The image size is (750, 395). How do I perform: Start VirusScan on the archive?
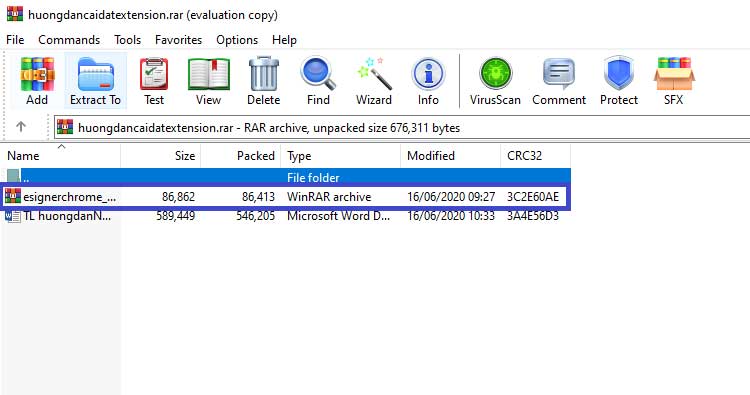(495, 81)
